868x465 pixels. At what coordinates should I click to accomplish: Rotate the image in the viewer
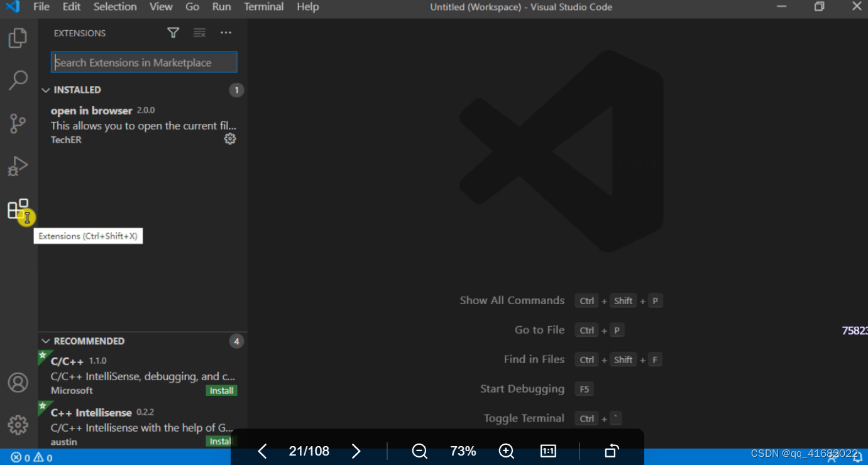[612, 451]
